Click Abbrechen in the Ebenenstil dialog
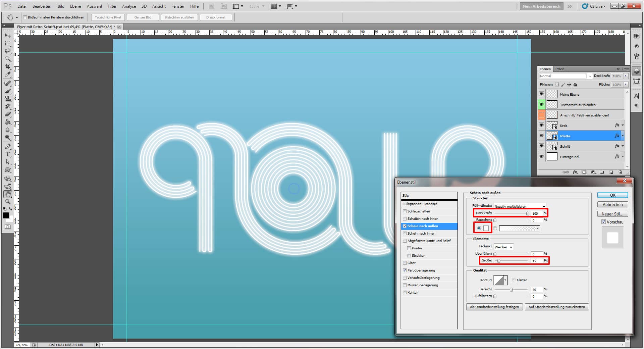The height and width of the screenshot is (349, 644). [612, 204]
